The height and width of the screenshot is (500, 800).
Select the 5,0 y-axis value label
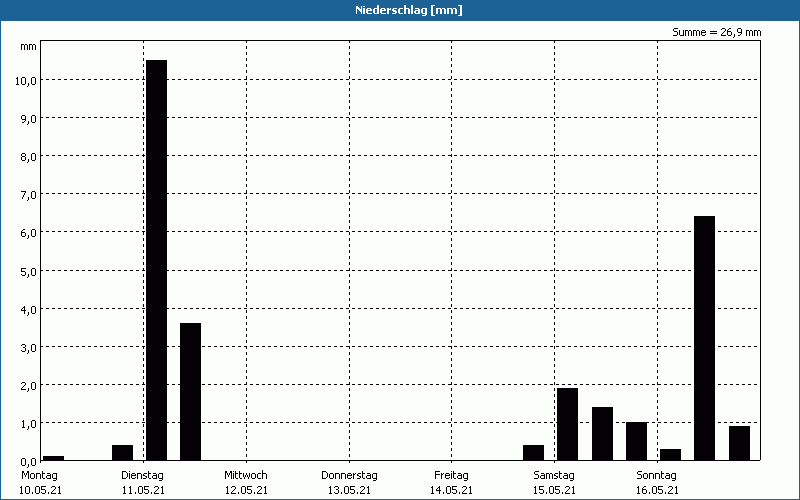(x=28, y=271)
